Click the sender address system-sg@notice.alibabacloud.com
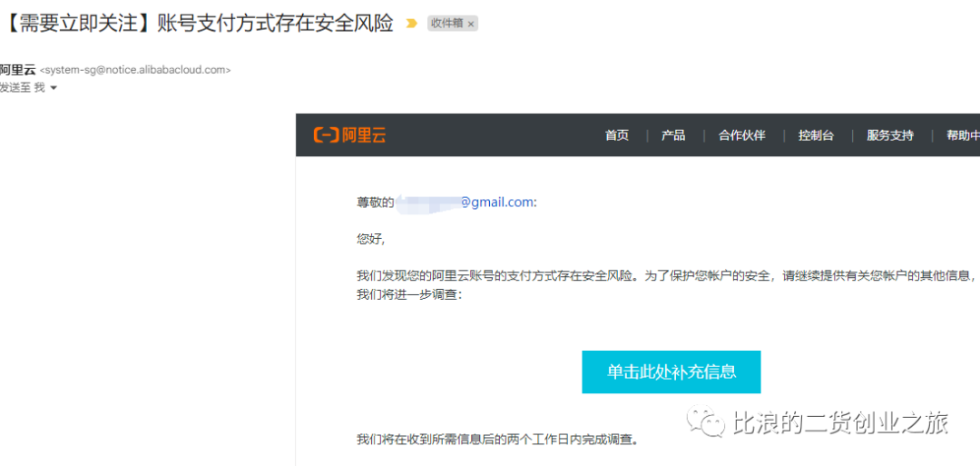The height and width of the screenshot is (466, 980). [x=135, y=70]
